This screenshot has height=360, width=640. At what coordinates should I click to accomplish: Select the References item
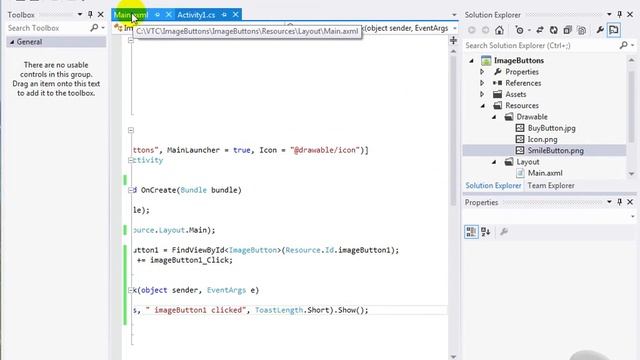(523, 83)
